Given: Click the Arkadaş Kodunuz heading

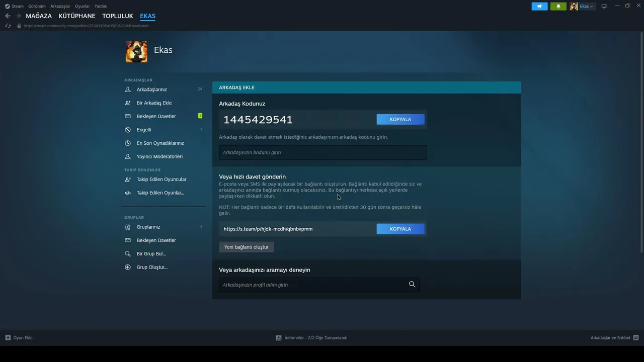Looking at the screenshot, I should click(242, 104).
